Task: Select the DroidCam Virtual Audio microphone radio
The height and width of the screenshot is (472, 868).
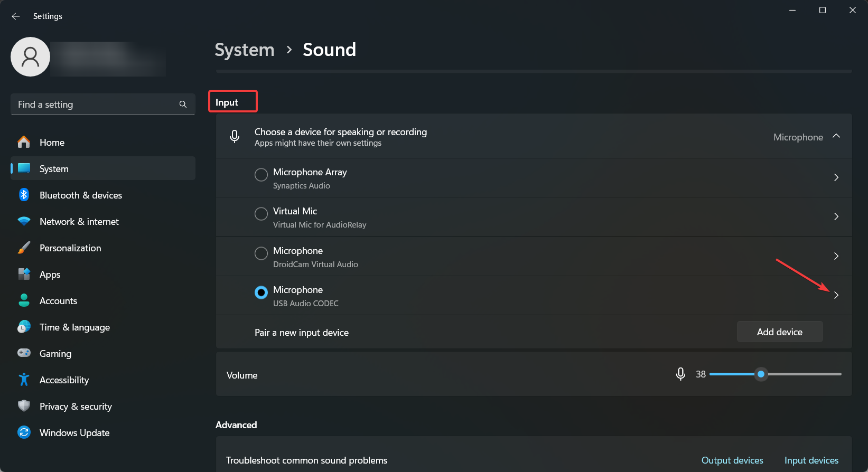Action: click(x=261, y=253)
